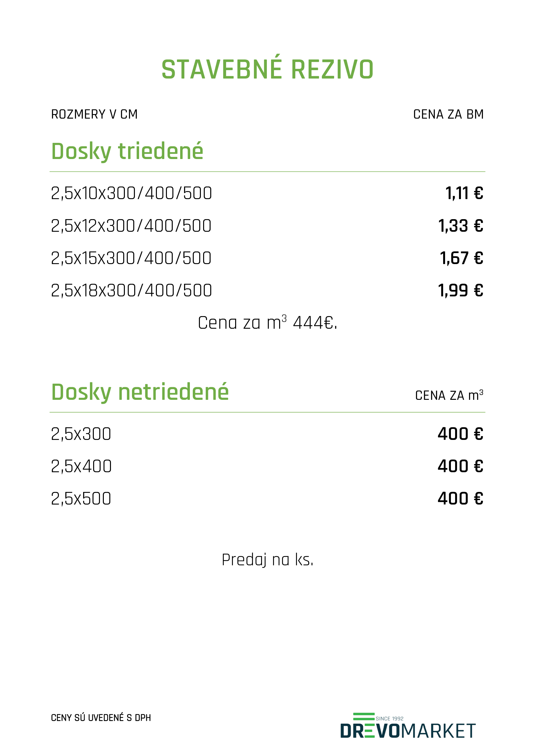
Task: Click the Predaj na ks. note
Action: pyautogui.click(x=267, y=560)
